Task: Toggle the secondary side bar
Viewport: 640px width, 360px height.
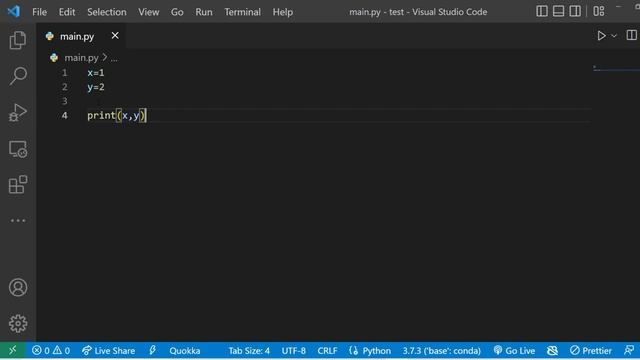Action: (x=575, y=11)
